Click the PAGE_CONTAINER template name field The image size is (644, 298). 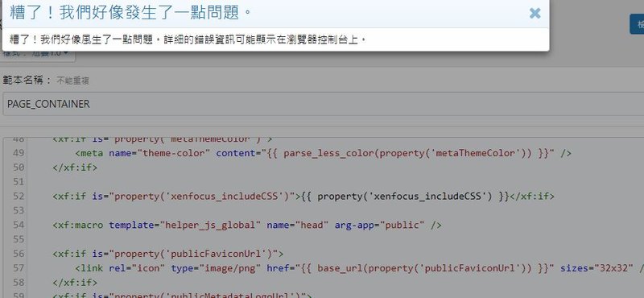pyautogui.click(x=324, y=104)
